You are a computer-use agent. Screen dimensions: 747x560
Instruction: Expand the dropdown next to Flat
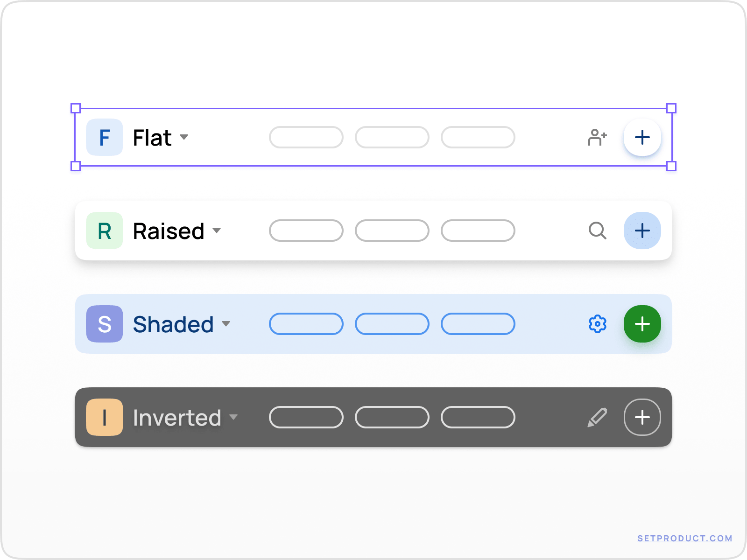[184, 138]
